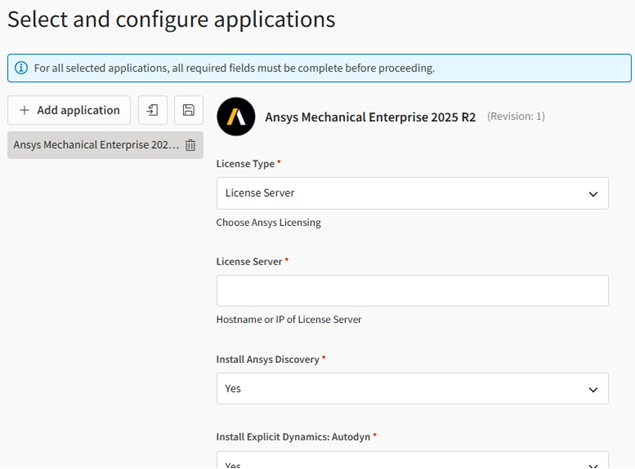Screen dimensions: 635x469
Task: Click the License Server hostname input field
Action: (412, 291)
